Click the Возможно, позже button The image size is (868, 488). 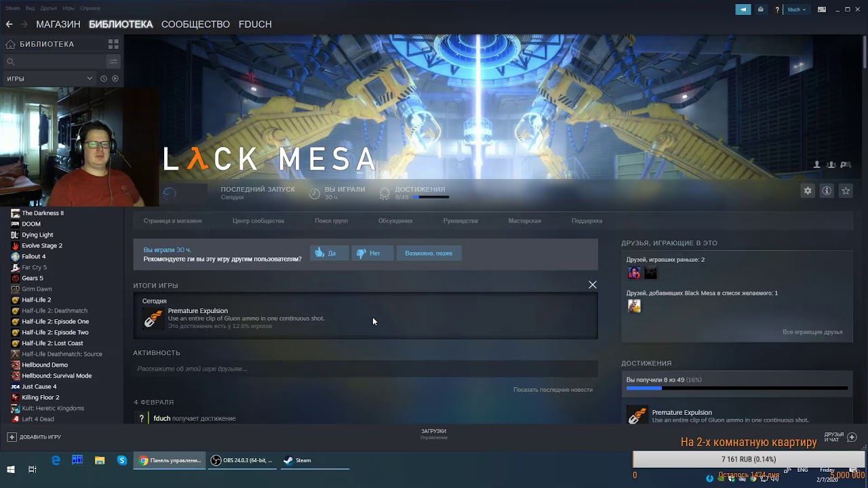429,253
